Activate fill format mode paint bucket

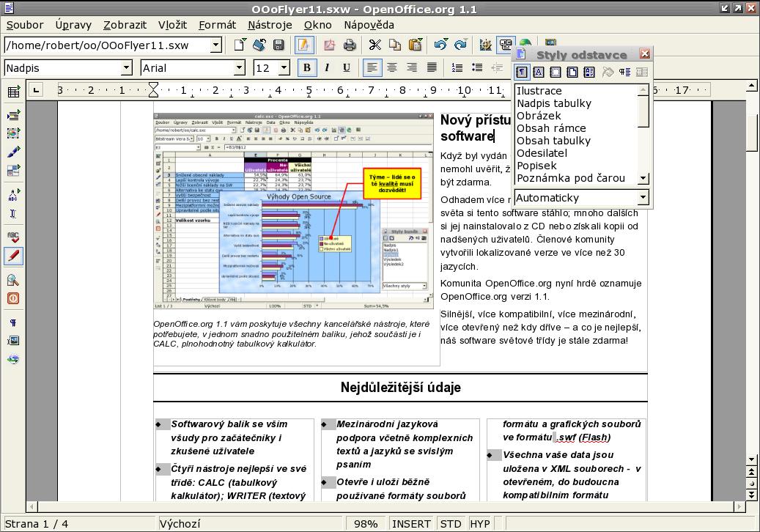[x=608, y=73]
